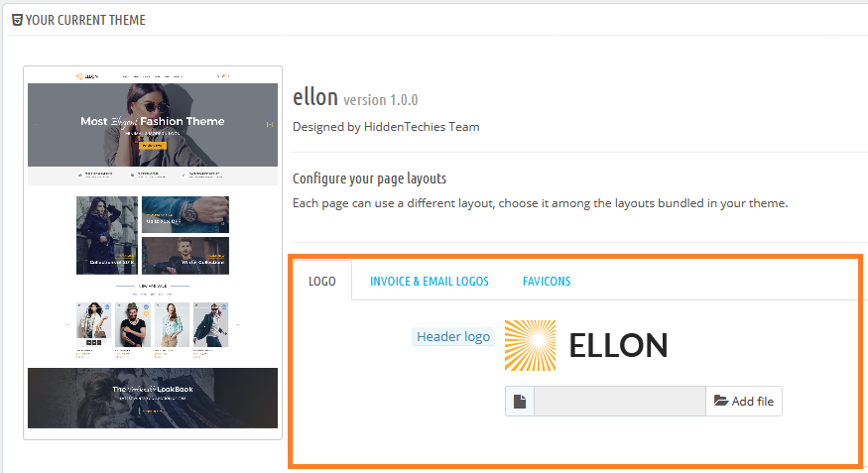The width and height of the screenshot is (868, 473).
Task: Click the large ELLON wordmark text
Action: coord(618,345)
